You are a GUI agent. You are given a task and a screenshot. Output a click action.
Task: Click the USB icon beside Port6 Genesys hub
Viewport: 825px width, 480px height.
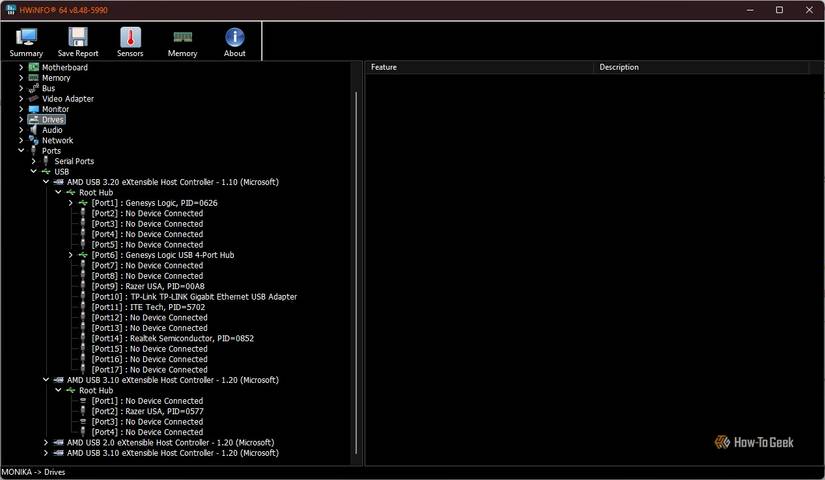[x=83, y=255]
